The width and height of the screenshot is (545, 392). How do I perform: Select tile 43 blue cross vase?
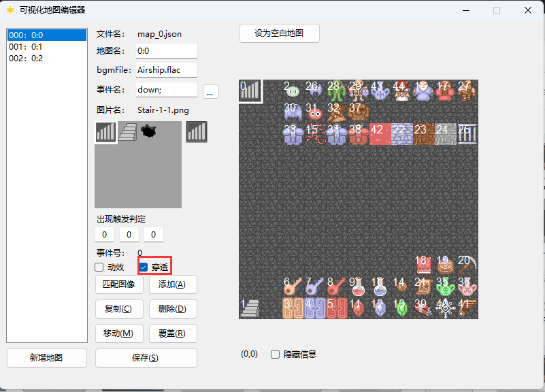click(x=380, y=91)
